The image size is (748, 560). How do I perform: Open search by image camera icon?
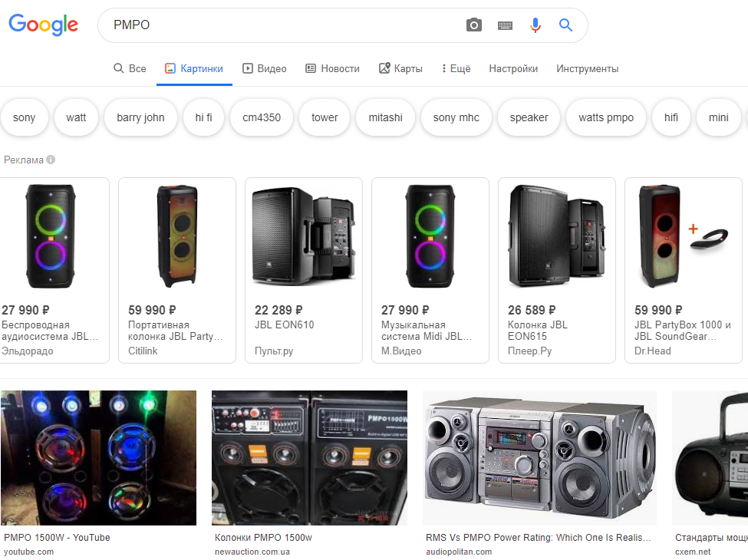pyautogui.click(x=473, y=25)
